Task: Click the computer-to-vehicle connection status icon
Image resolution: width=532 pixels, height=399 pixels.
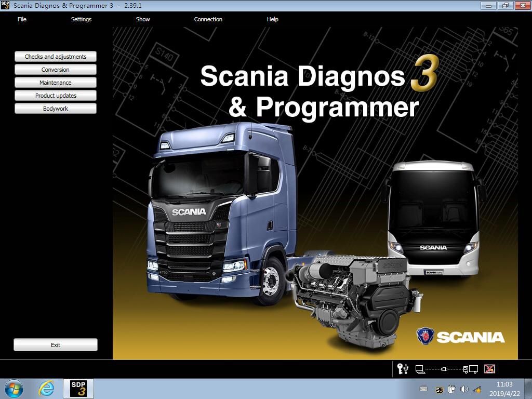Action: click(x=447, y=369)
